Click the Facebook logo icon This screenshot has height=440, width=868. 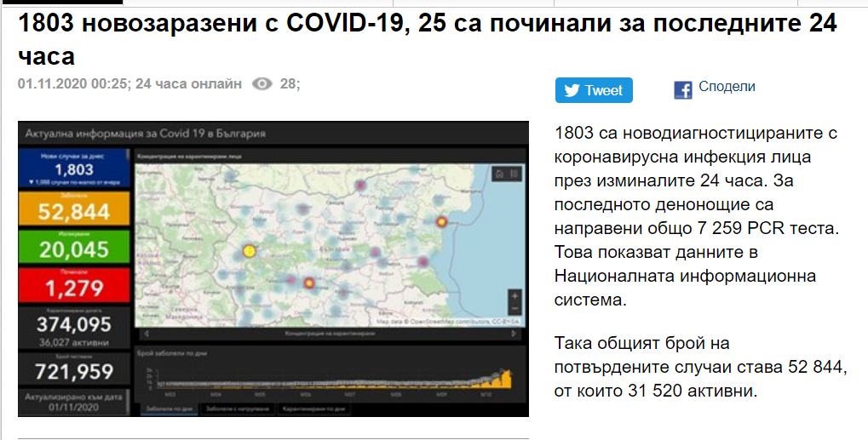pyautogui.click(x=682, y=90)
